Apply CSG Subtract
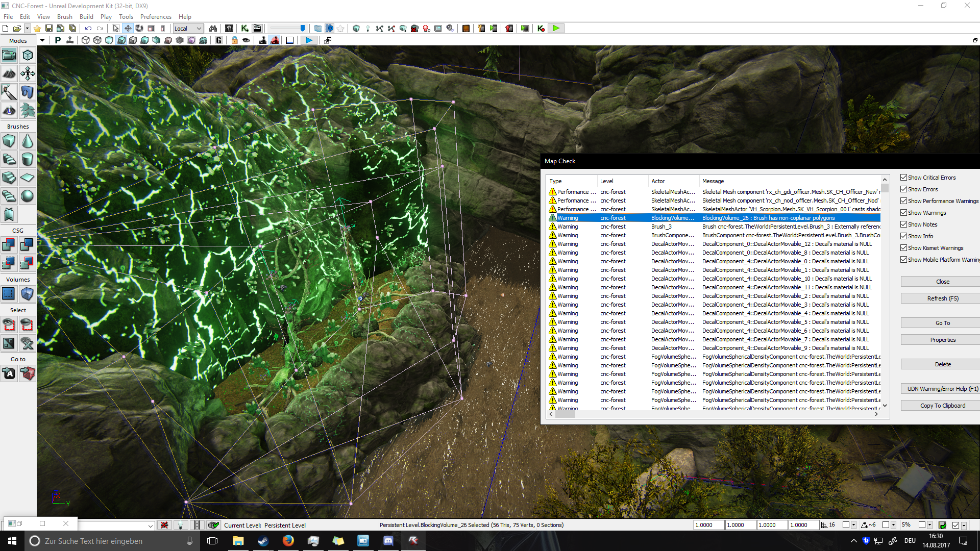Screen dimensions: 980x551 tap(28, 245)
